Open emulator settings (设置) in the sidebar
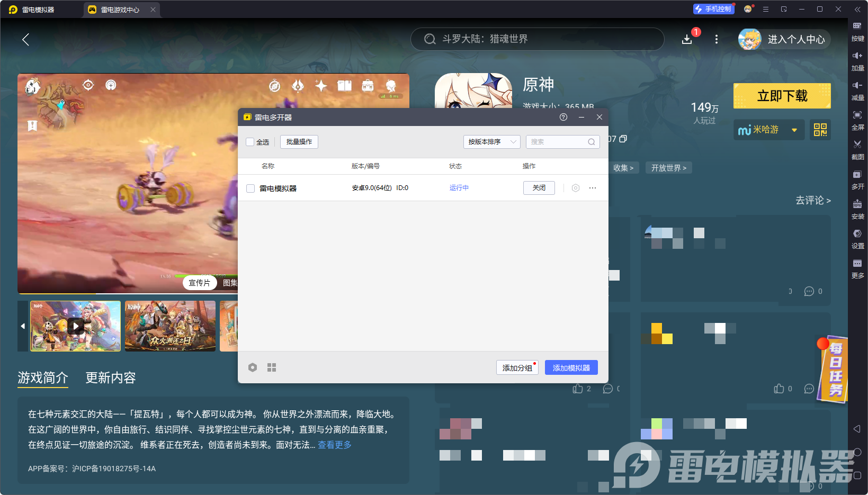 [858, 239]
